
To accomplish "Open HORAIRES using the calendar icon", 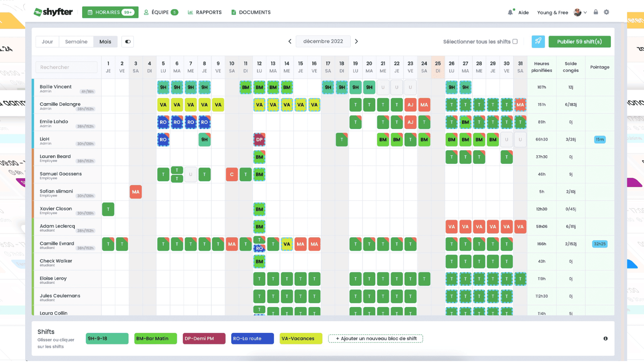I will tap(90, 12).
